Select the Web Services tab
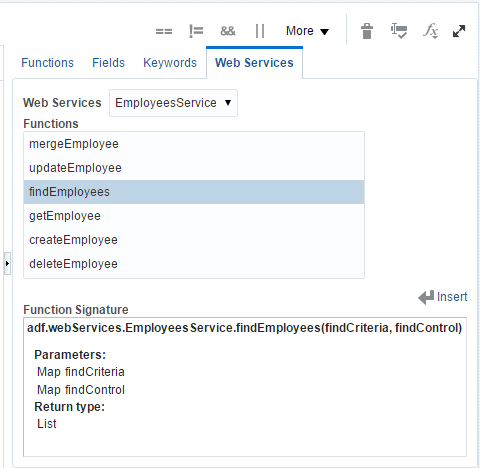This screenshot has height=468, width=480. [254, 63]
